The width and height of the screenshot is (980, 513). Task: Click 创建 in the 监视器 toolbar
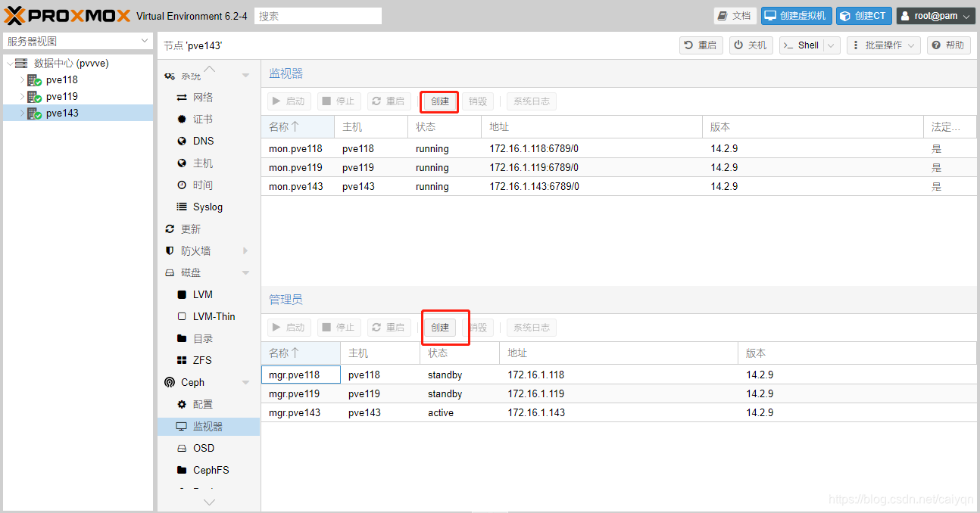[440, 101]
